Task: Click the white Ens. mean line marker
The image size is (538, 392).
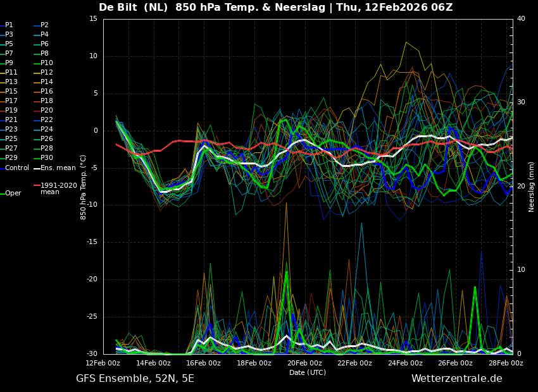Action: point(37,168)
